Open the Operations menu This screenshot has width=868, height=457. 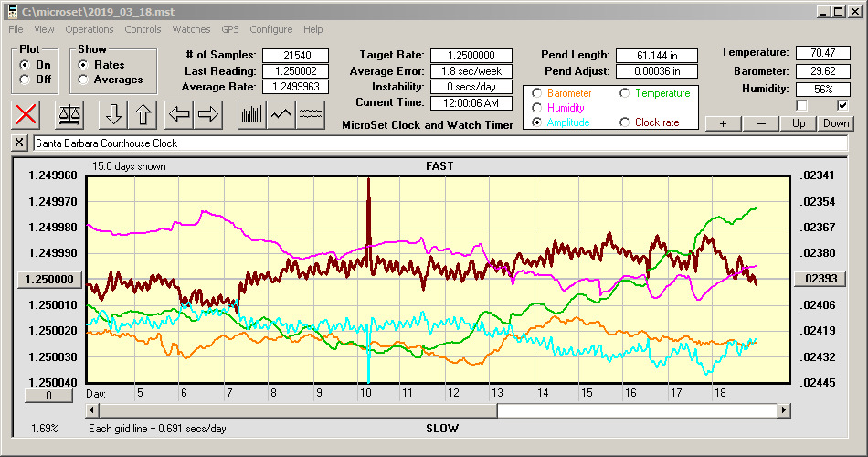tap(90, 29)
